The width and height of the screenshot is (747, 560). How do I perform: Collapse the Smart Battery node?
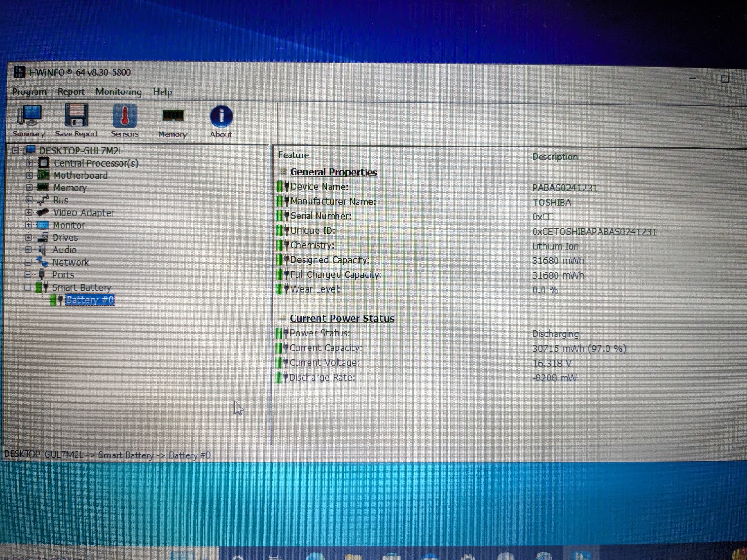pos(28,287)
